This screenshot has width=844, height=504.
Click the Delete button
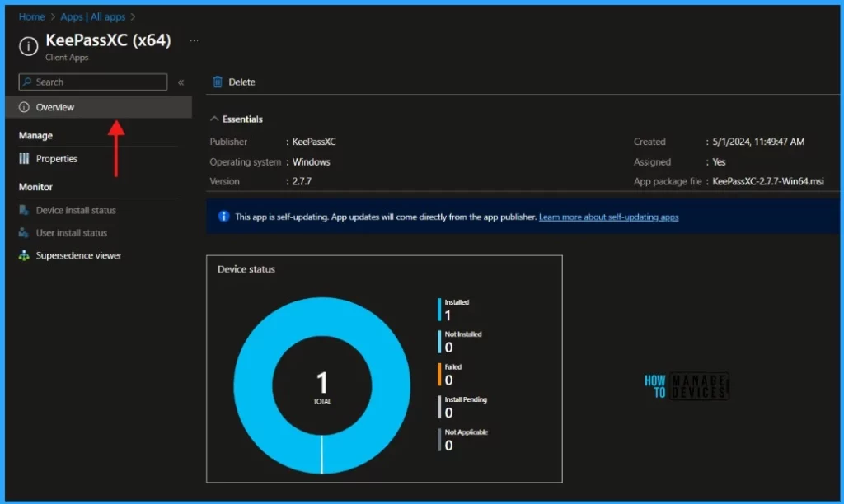(234, 82)
